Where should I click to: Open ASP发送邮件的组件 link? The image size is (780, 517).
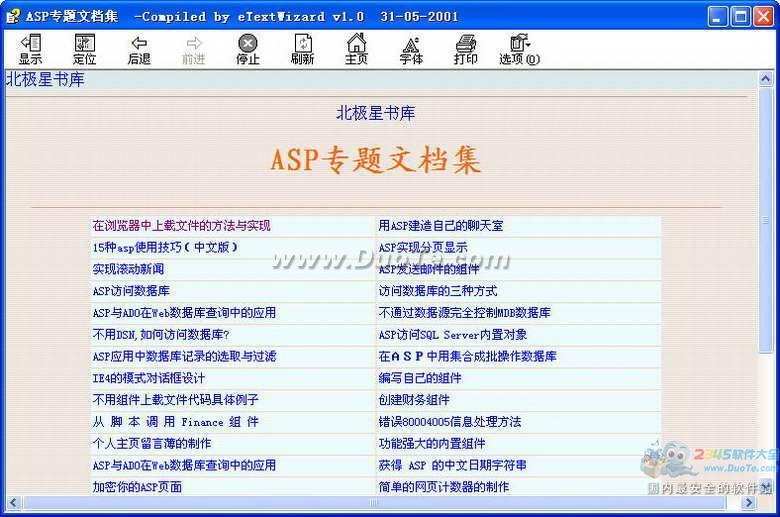pos(429,269)
